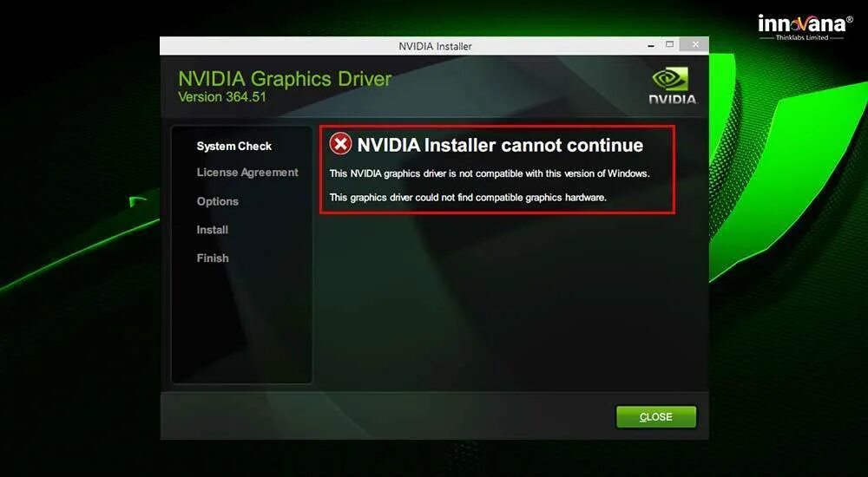This screenshot has height=477, width=868.
Task: Close the window using title bar X
Action: coord(695,45)
